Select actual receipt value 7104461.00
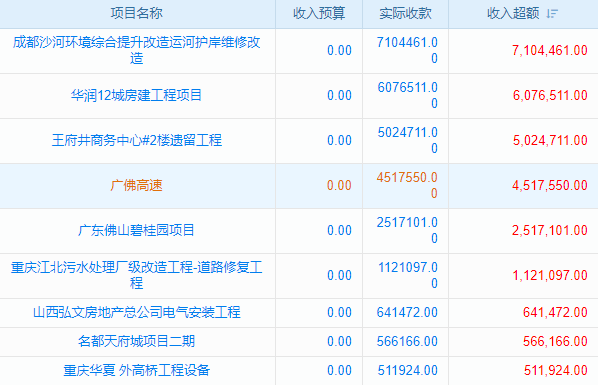Image resolution: width=598 pixels, height=385 pixels. (407, 50)
